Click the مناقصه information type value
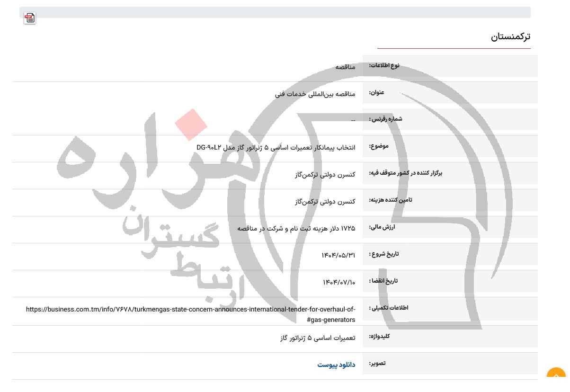Viewport: 570px width, 392px height. [x=345, y=67]
